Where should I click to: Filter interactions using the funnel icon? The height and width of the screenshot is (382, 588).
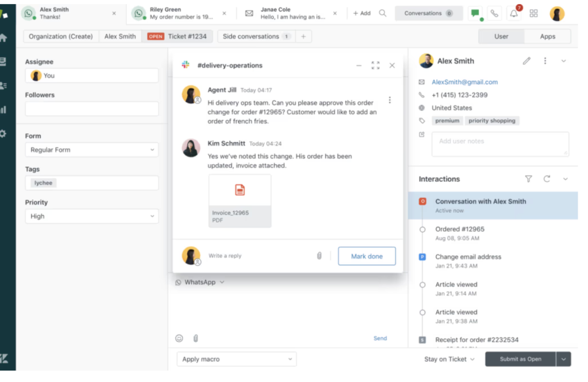coord(528,178)
